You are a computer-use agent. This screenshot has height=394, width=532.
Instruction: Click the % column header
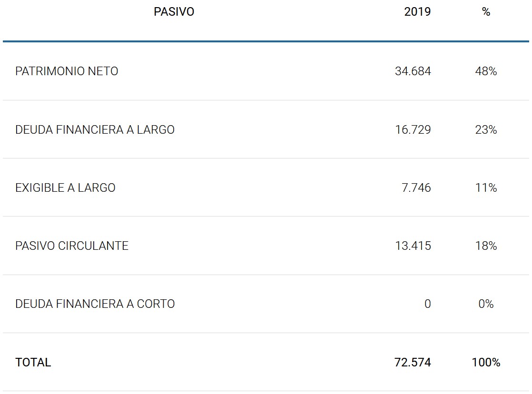[x=486, y=12]
